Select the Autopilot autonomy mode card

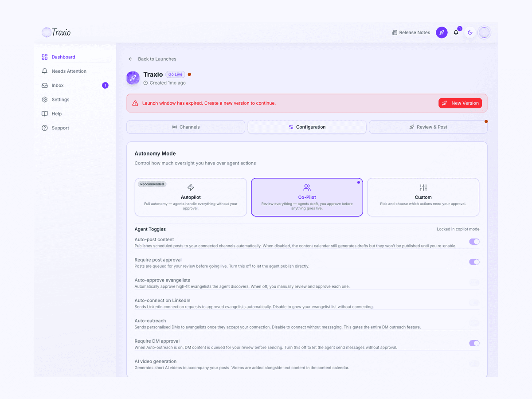point(191,197)
